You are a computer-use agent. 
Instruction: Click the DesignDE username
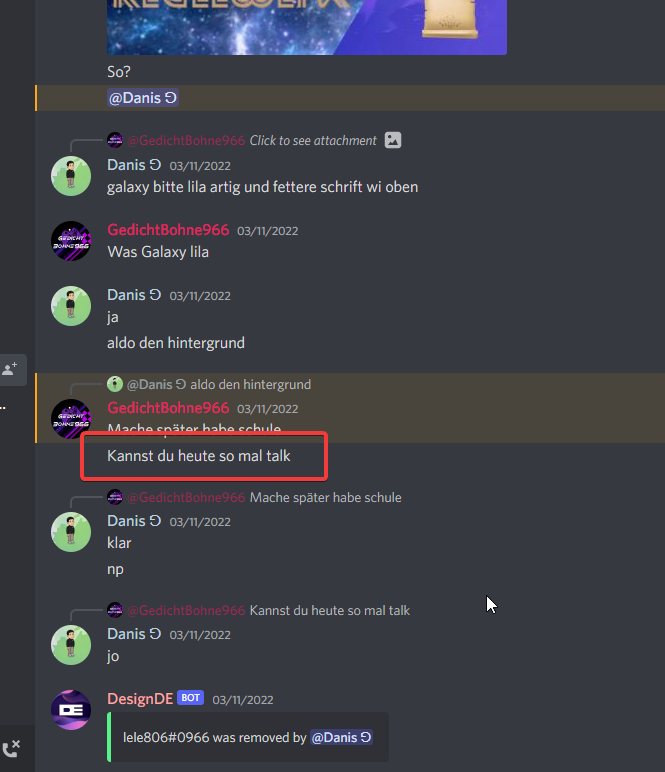(x=140, y=699)
